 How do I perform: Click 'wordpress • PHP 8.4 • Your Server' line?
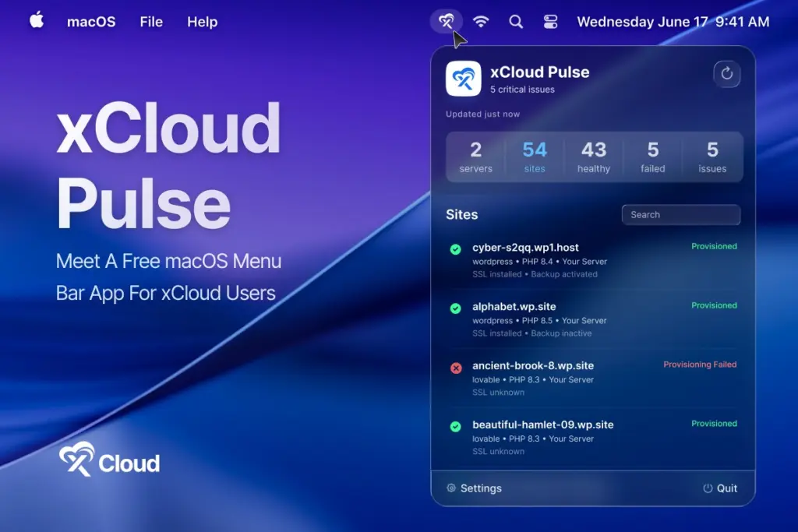coord(539,262)
